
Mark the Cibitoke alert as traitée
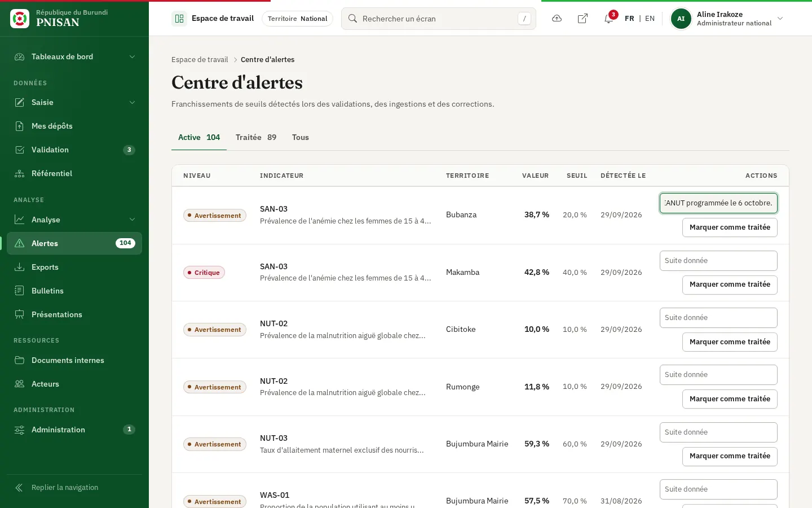coord(730,342)
